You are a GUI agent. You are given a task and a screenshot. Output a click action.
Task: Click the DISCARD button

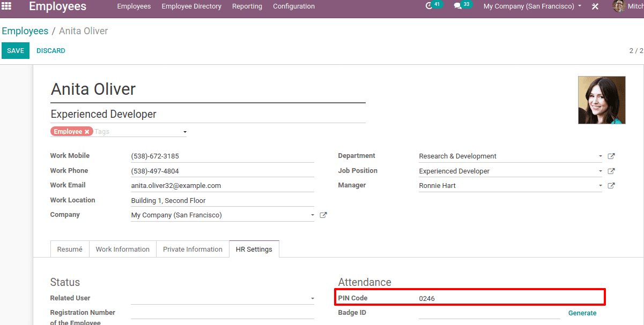(x=51, y=50)
